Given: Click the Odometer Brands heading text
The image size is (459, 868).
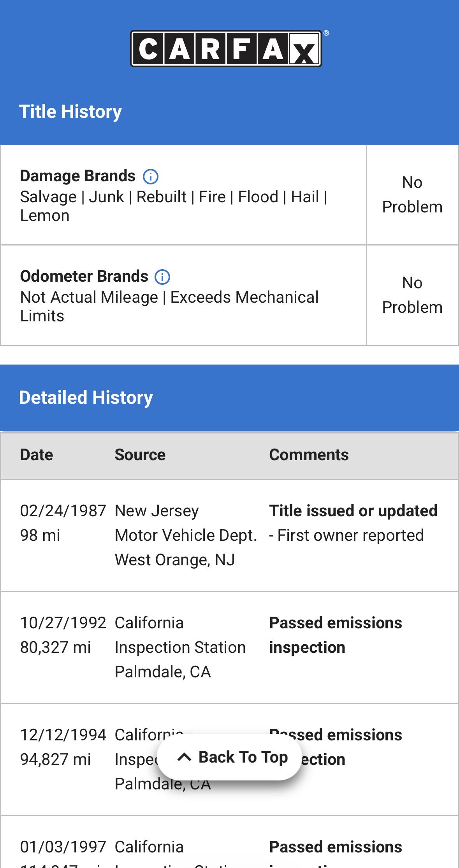Looking at the screenshot, I should click(x=84, y=276).
